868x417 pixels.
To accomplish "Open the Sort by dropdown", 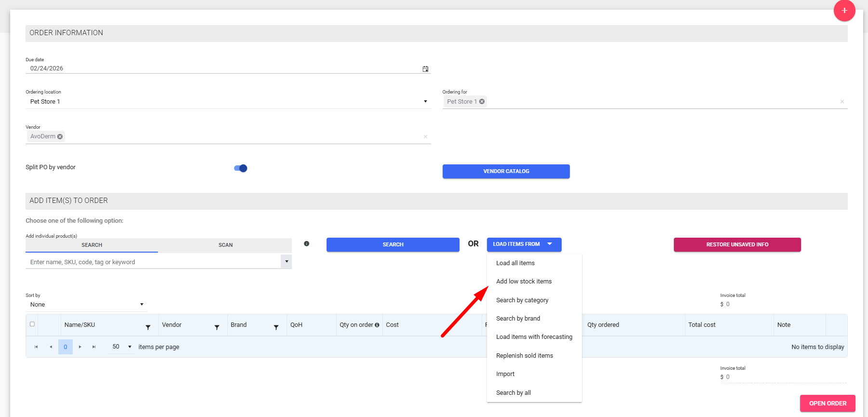I will tap(142, 305).
